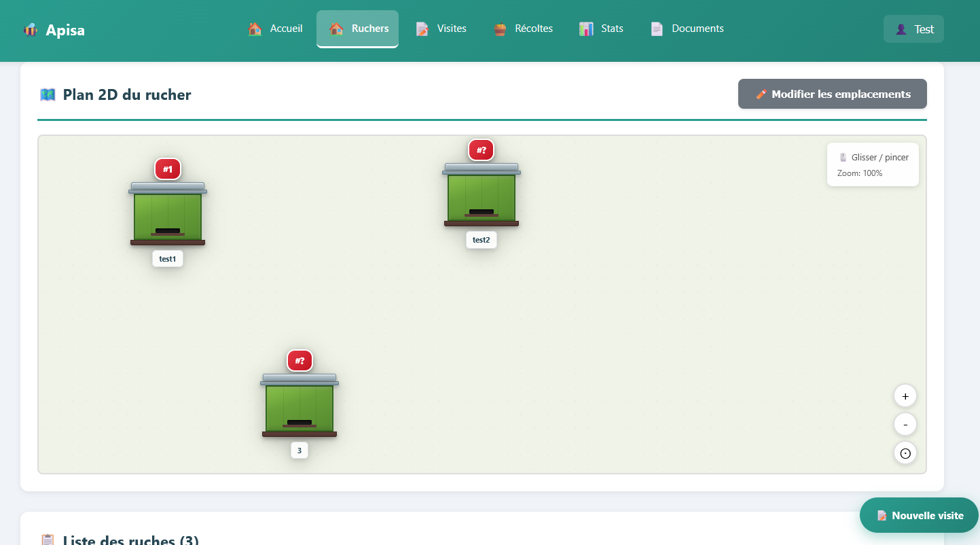This screenshot has width=980, height=545.
Task: Select the green beehive labeled 3
Action: (300, 406)
